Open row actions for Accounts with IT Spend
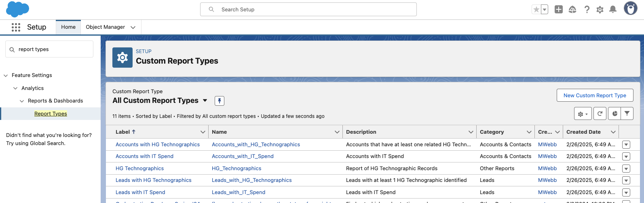Viewport: 644px width, 203px height. (626, 156)
